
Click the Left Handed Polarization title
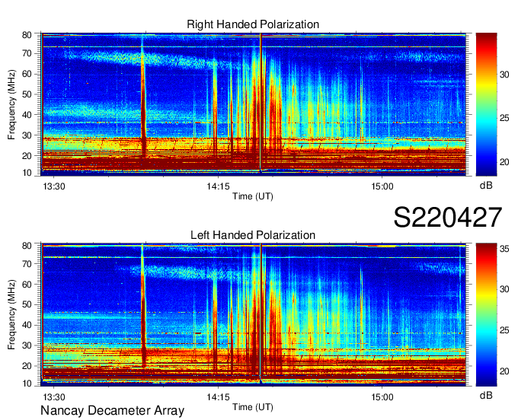pyautogui.click(x=253, y=235)
